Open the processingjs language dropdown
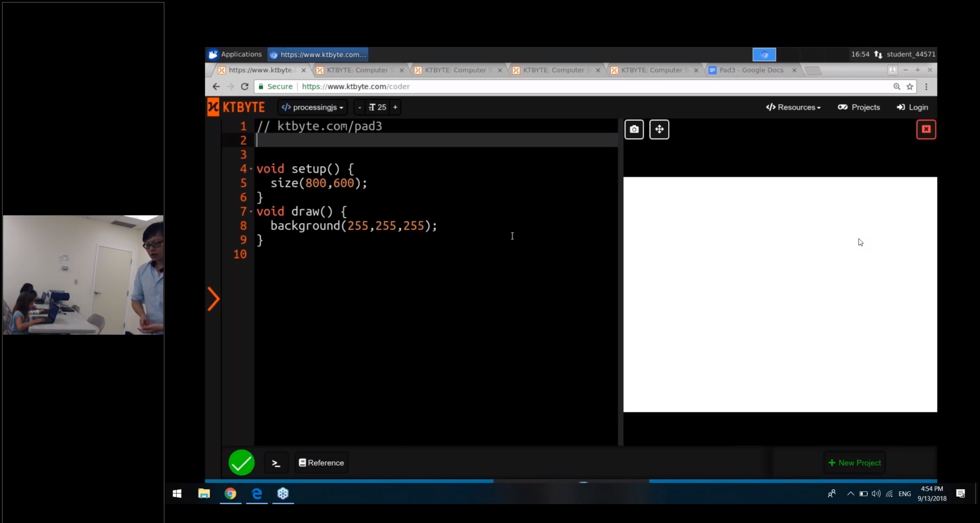 pyautogui.click(x=312, y=107)
